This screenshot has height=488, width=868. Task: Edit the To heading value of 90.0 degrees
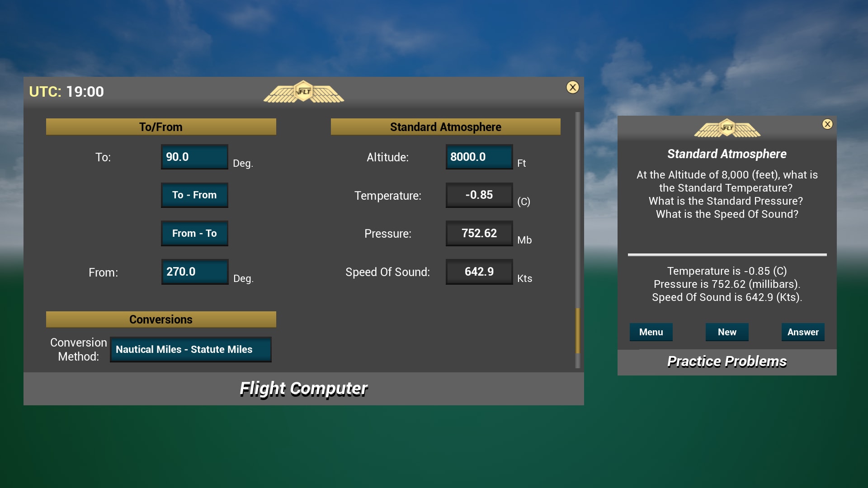pos(194,157)
